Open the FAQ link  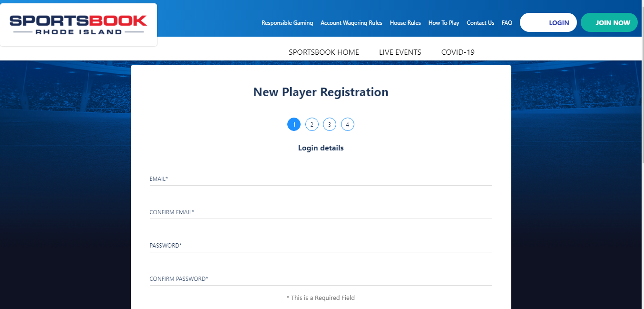click(507, 23)
